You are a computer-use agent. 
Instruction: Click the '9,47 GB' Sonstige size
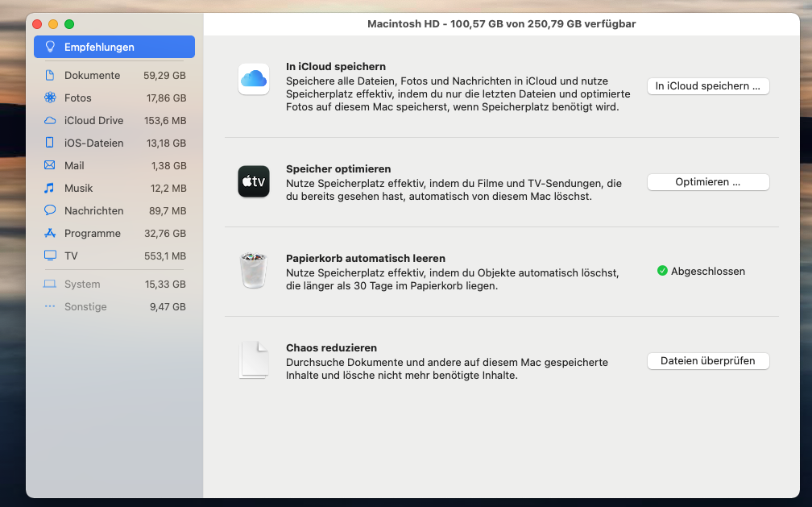168,306
